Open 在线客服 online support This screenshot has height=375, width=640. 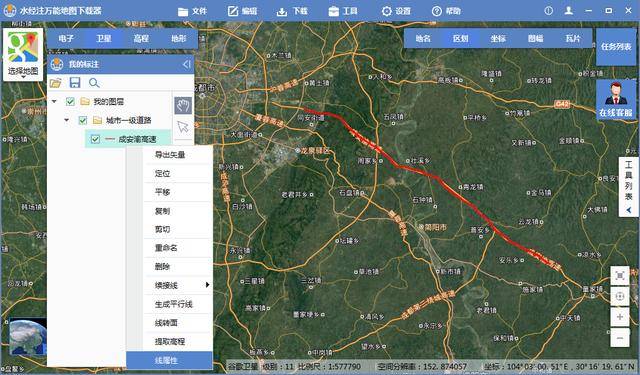pos(616,100)
